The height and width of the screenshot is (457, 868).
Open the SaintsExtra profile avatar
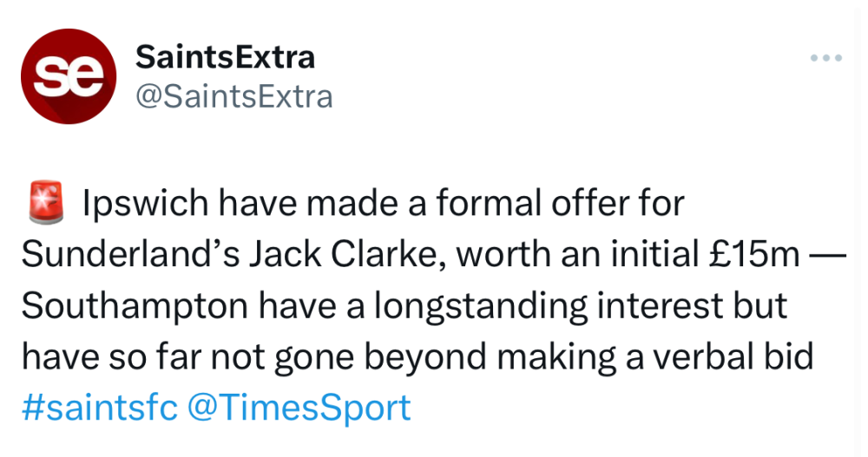[69, 78]
